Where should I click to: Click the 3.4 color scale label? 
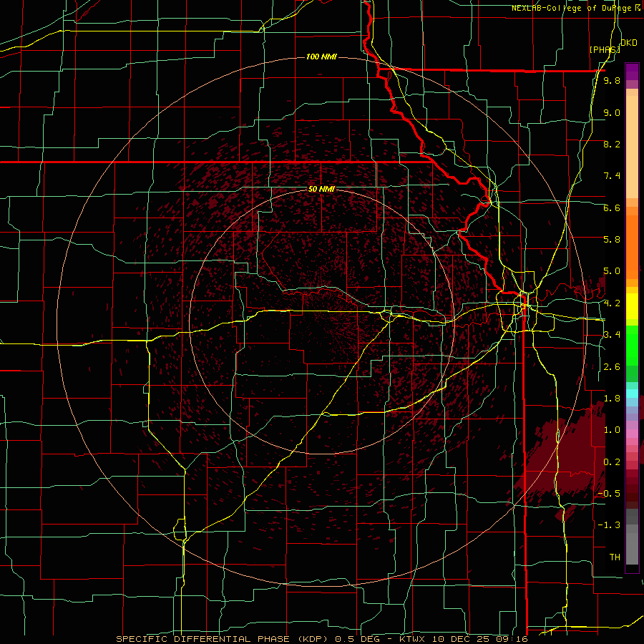pos(612,335)
